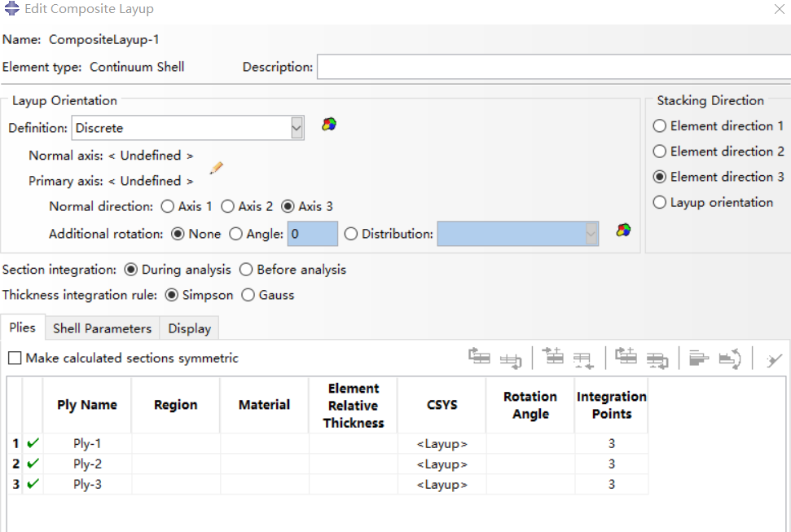Click the Region cell of Ply-2

point(175,464)
